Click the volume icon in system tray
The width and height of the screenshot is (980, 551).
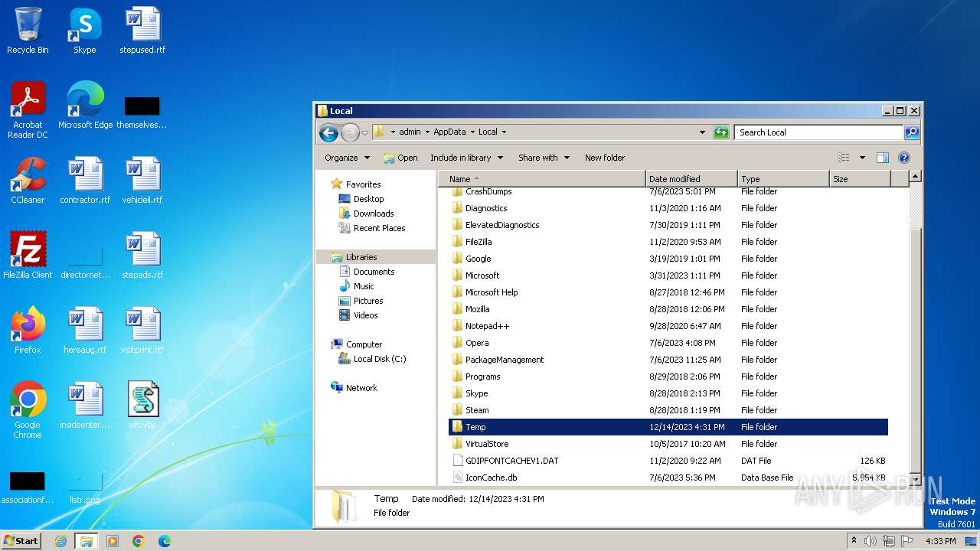point(870,541)
